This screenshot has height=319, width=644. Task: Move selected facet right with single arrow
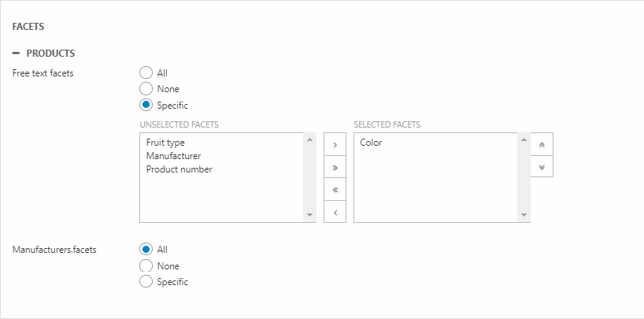pos(335,145)
